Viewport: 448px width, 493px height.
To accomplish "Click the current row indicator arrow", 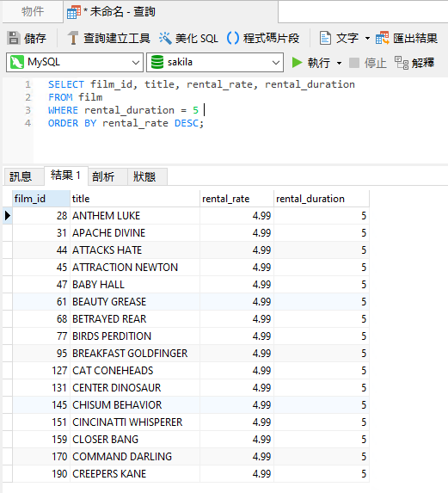I will (8, 216).
